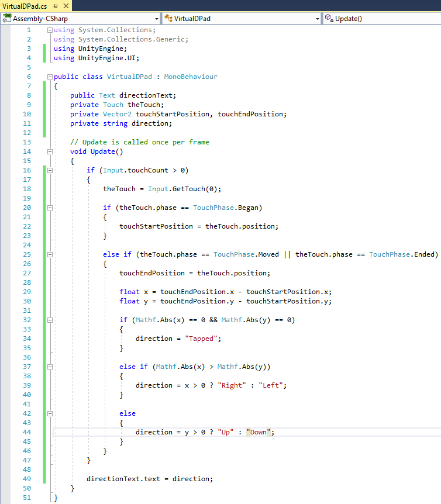Click line number 51 in the margin

point(27,498)
